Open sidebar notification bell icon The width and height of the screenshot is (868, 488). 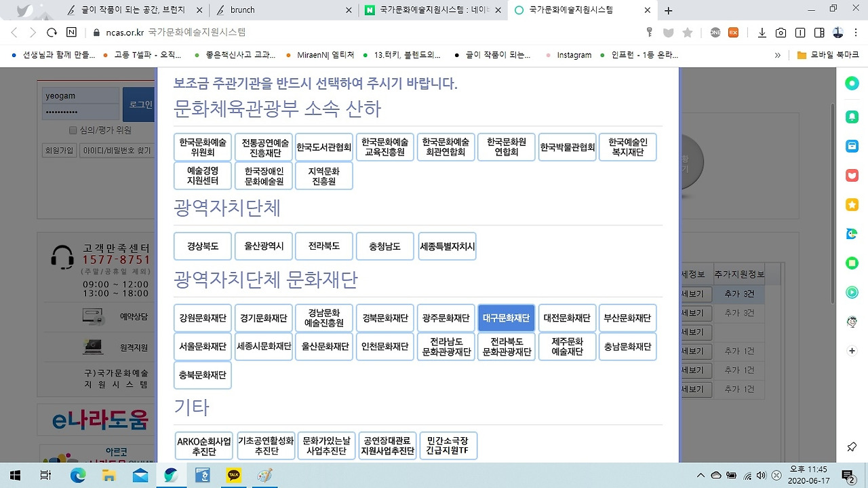[852, 117]
